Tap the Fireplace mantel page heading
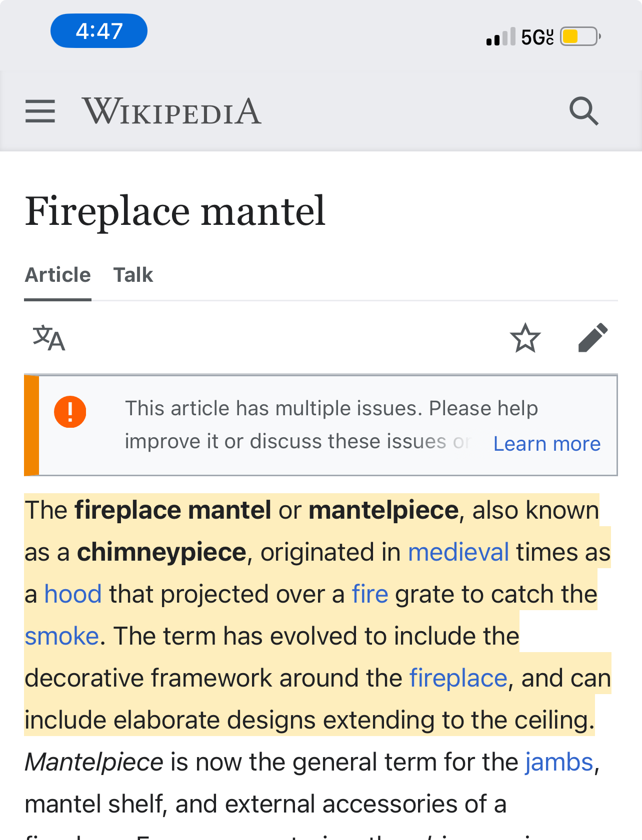Viewport: 642px width, 840px height. (x=175, y=211)
